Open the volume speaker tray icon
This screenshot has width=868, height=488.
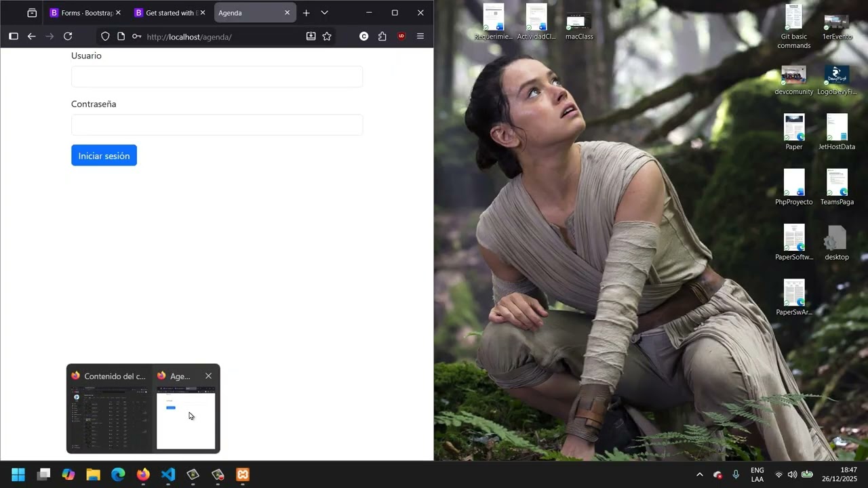[x=792, y=474]
